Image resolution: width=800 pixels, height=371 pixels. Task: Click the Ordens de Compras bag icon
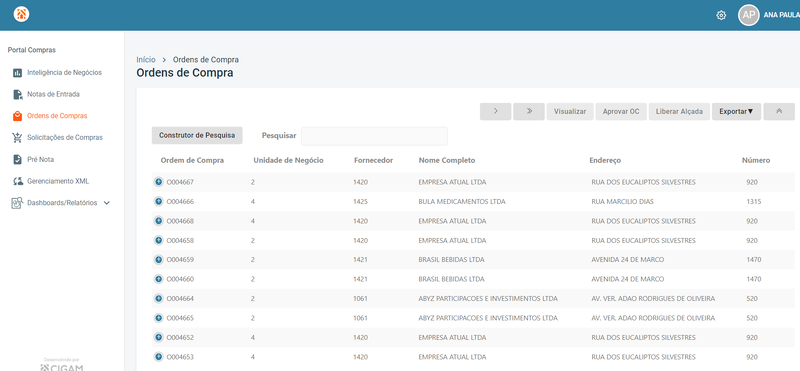point(17,116)
